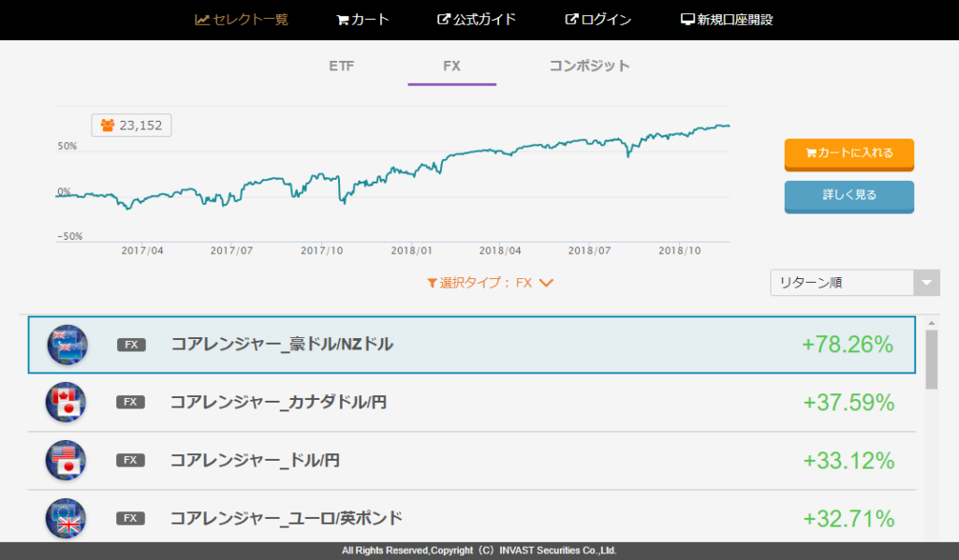Select the FX tab
The height and width of the screenshot is (560, 959).
point(452,66)
